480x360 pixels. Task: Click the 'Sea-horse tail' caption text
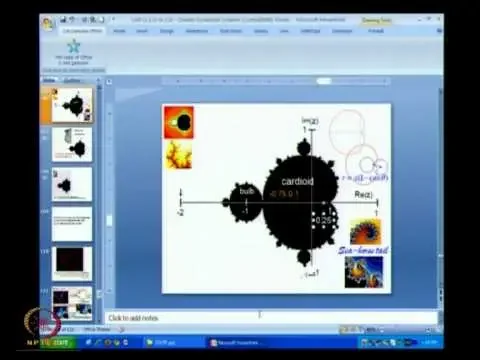[x=363, y=250]
